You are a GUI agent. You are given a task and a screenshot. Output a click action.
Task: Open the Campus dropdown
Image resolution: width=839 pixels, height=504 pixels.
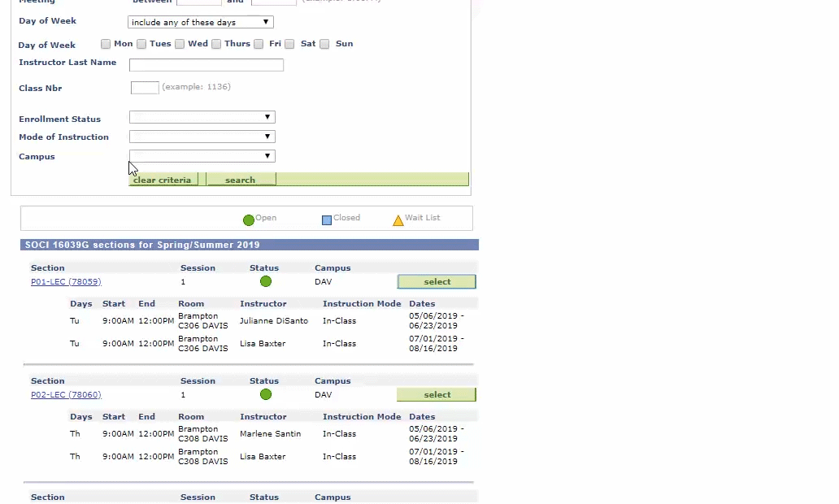click(202, 156)
